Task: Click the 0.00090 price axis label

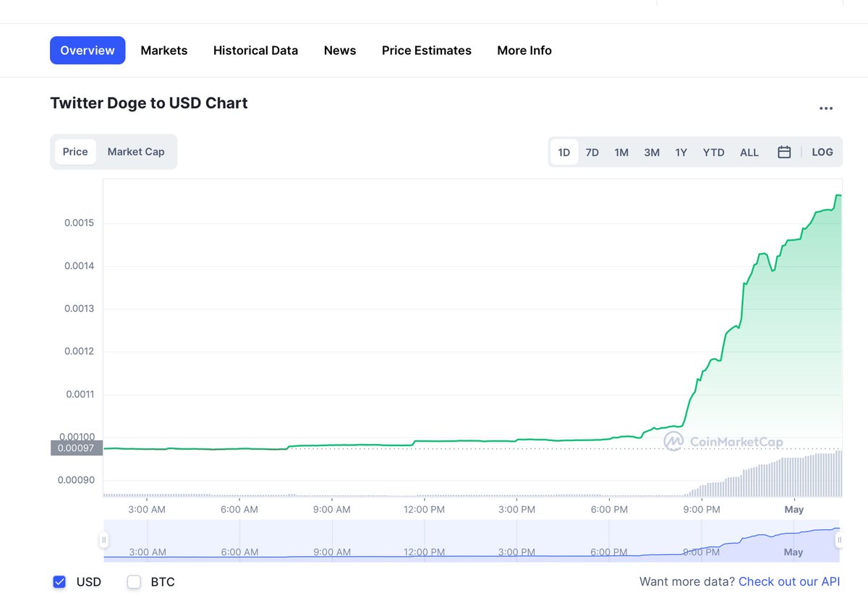Action: 77,480
